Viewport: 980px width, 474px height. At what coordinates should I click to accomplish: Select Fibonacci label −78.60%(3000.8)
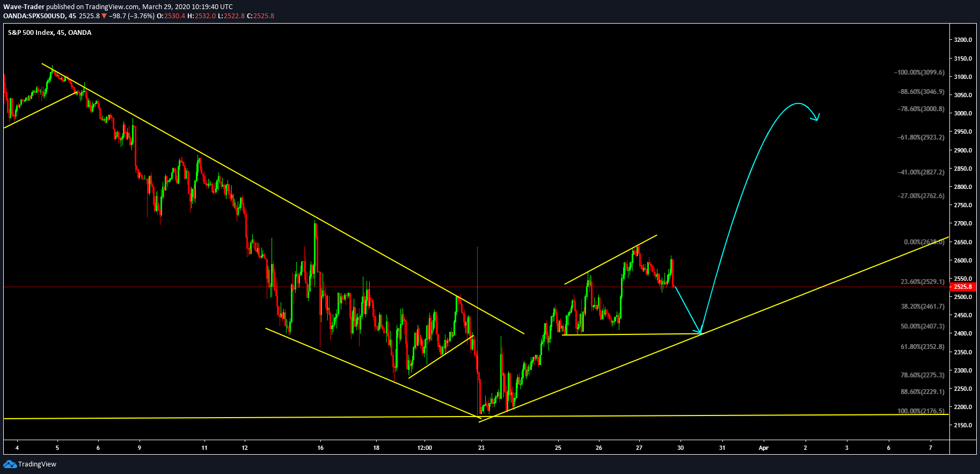click(x=921, y=109)
